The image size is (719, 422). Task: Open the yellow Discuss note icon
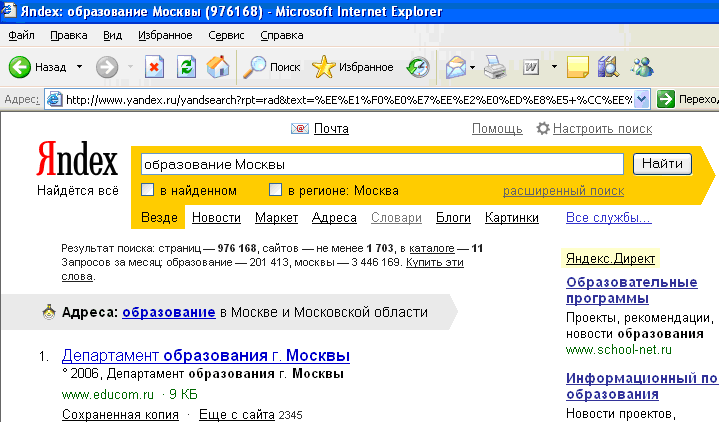(578, 67)
